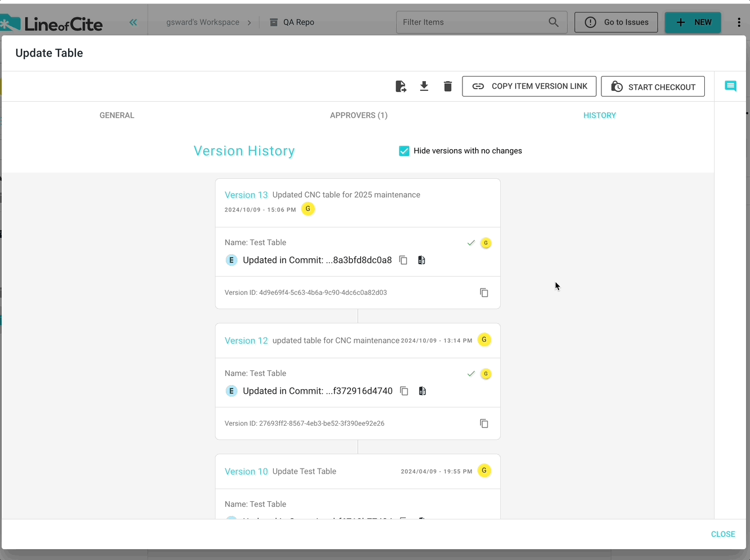The width and height of the screenshot is (750, 560).
Task: Click the download icon in toolbar
Action: [x=424, y=86]
